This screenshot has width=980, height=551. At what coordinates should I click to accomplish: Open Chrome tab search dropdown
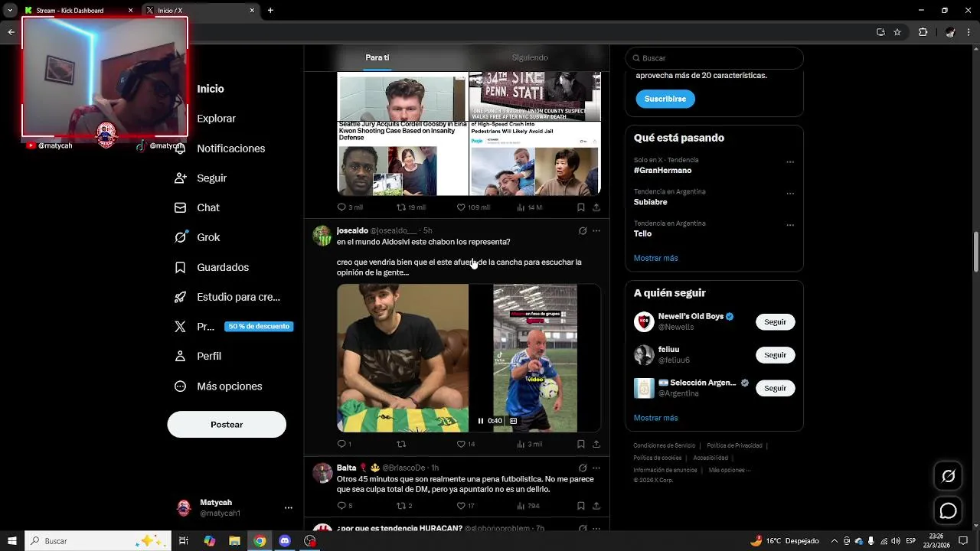click(x=10, y=10)
